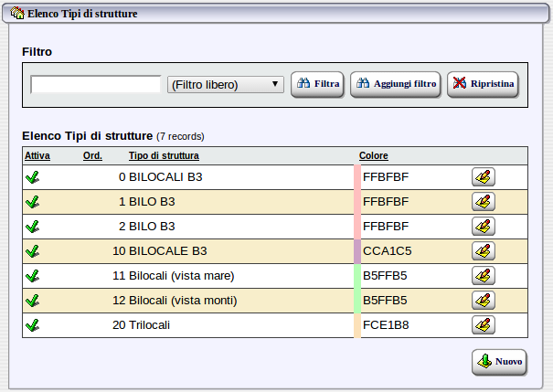
Task: Sort by Ord. column header
Action: pos(92,156)
